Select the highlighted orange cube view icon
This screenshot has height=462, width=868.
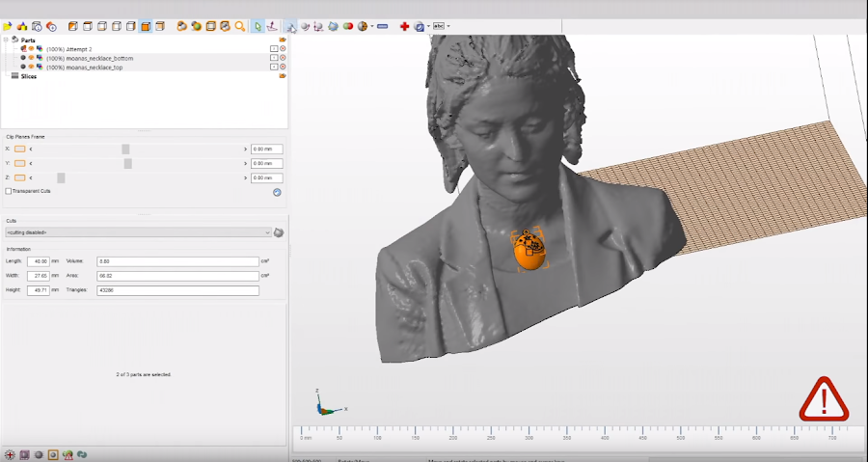[146, 26]
